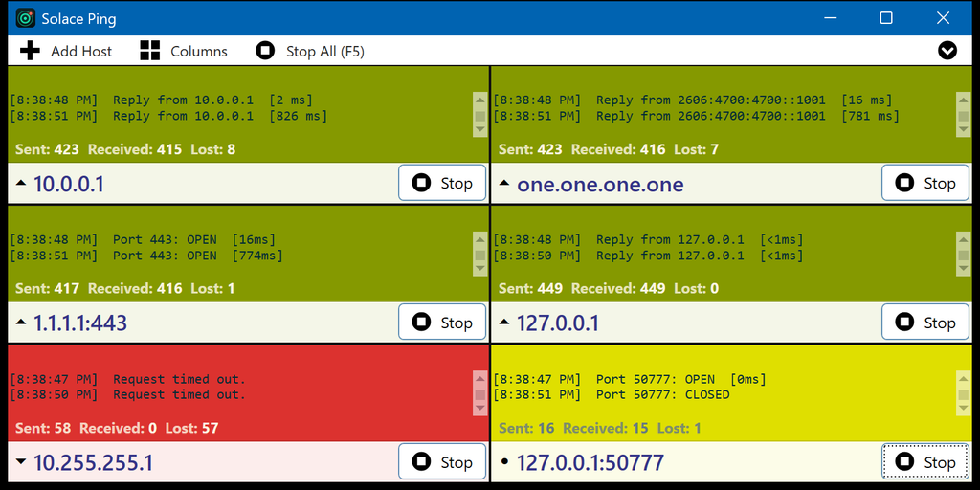
Task: Click the plus icon for Add Host
Action: point(30,51)
